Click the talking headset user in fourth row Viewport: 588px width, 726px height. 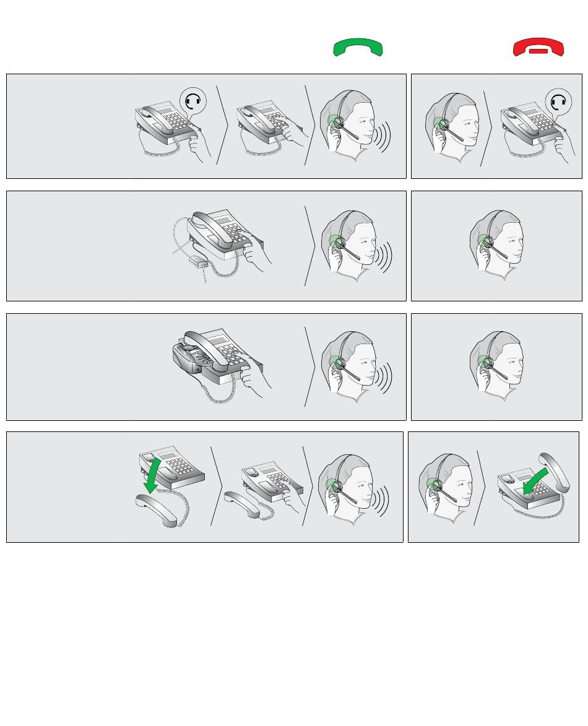(353, 490)
